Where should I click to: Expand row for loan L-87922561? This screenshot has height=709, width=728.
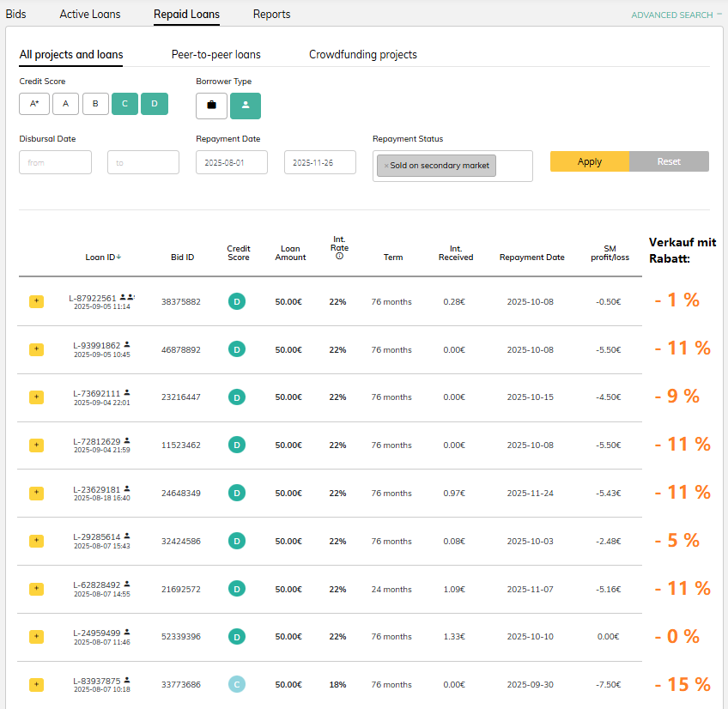coord(36,301)
